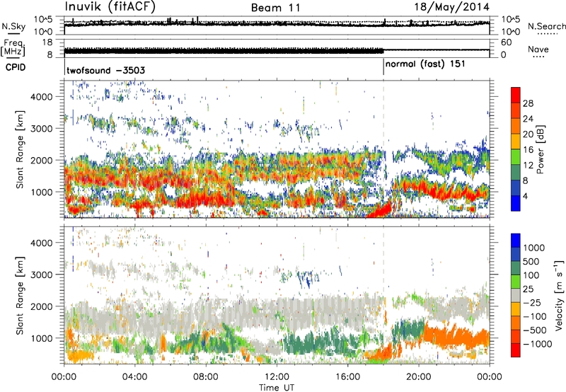Click the '08:00' time tick label
The image size is (566, 392).
[x=206, y=377]
